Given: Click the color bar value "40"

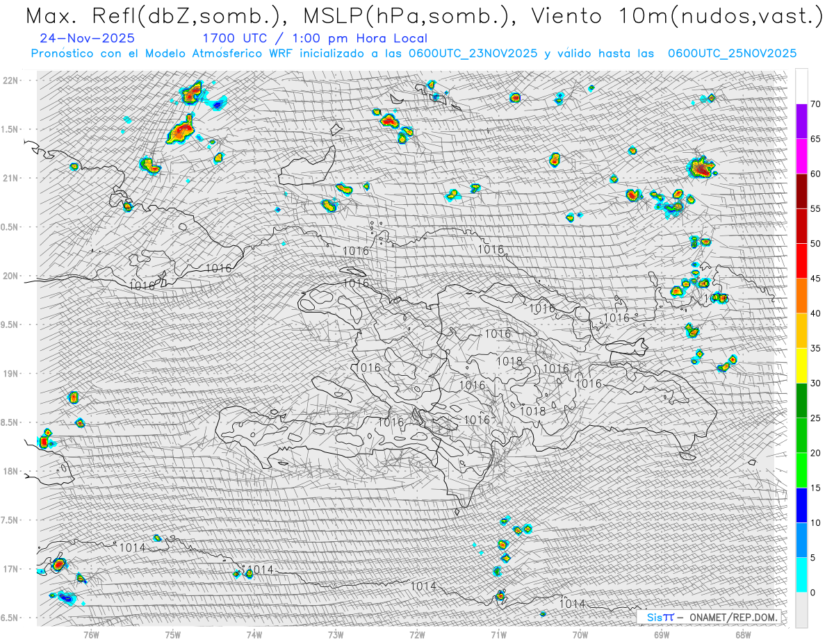Looking at the screenshot, I should click(x=815, y=313).
